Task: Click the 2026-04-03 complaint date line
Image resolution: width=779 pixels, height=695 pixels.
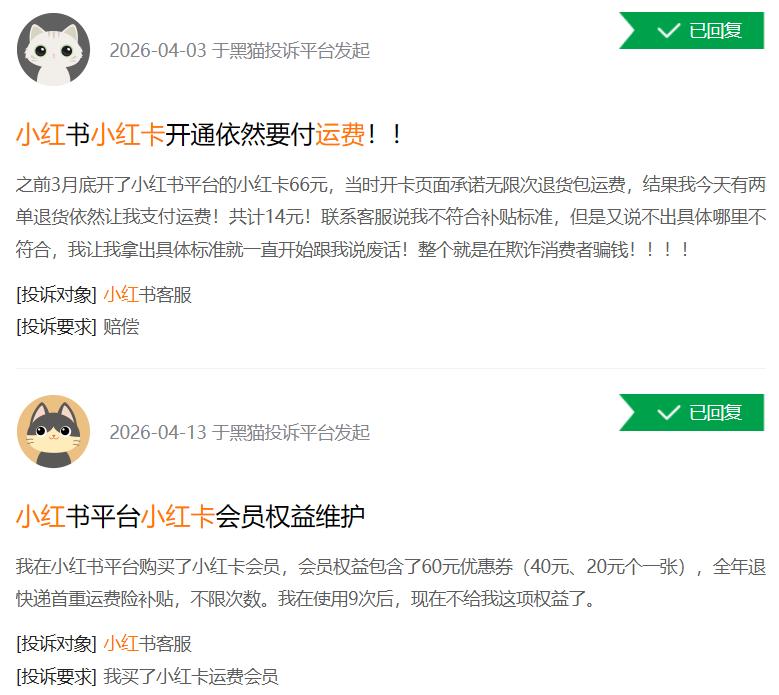Action: 239,51
